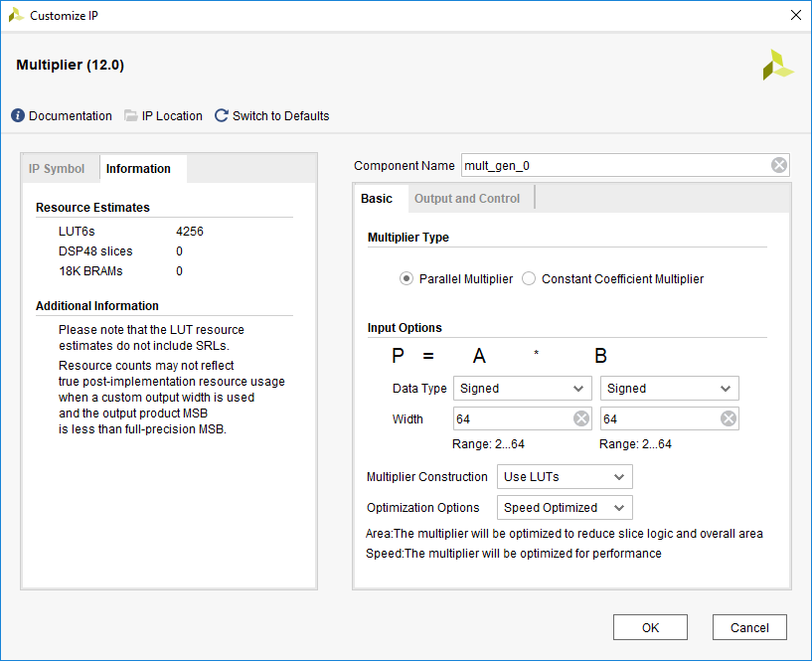812x662 pixels.
Task: Open the A Data Type Signed dropdown
Action: click(x=523, y=389)
